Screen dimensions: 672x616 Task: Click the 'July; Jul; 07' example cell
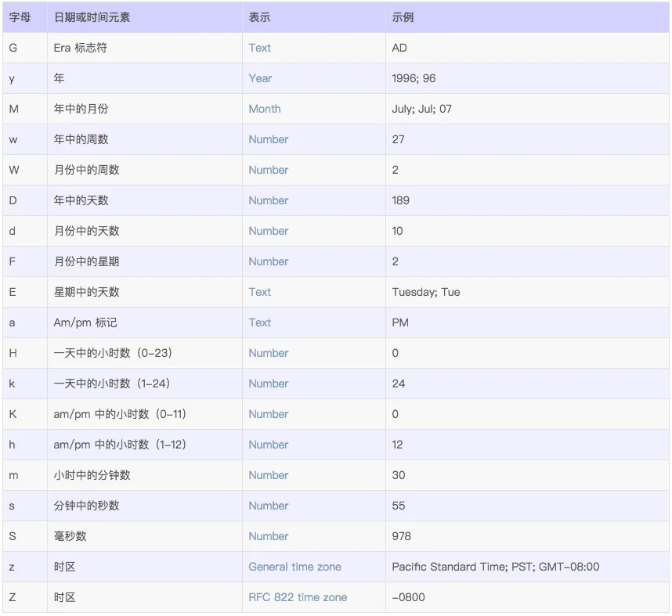(421, 109)
